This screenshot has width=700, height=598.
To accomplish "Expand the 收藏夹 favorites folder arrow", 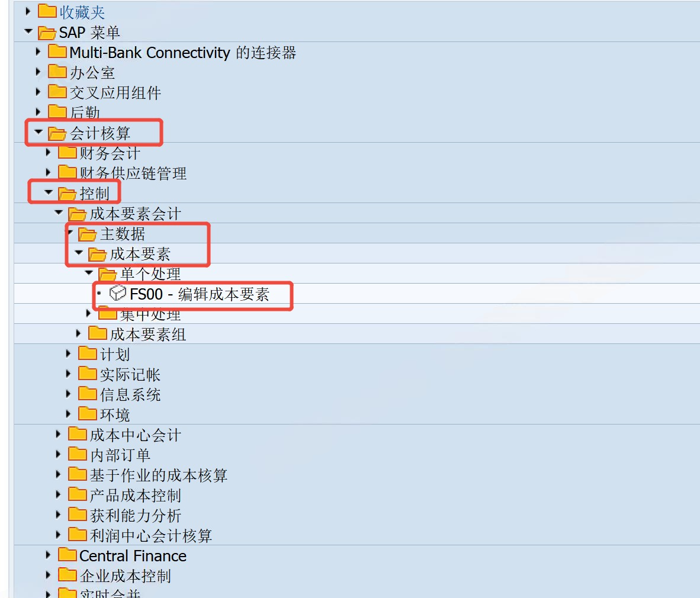I will [28, 11].
